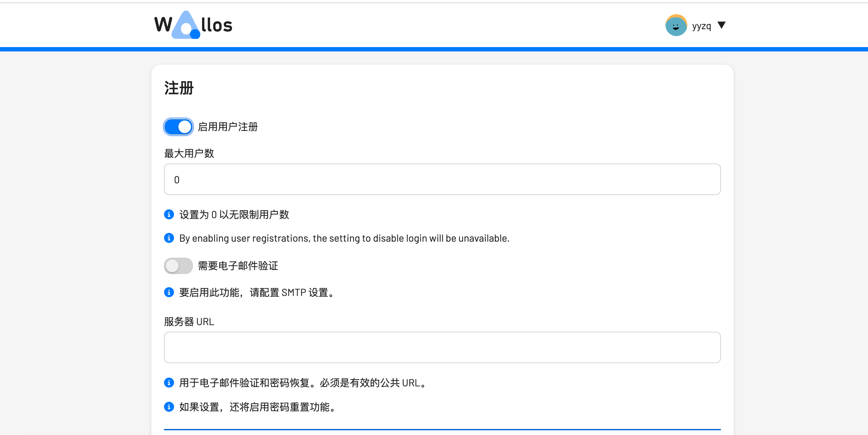Screen dimensions: 868x435
Task: Click info icon beside 设置为 0 hint
Action: pos(169,214)
